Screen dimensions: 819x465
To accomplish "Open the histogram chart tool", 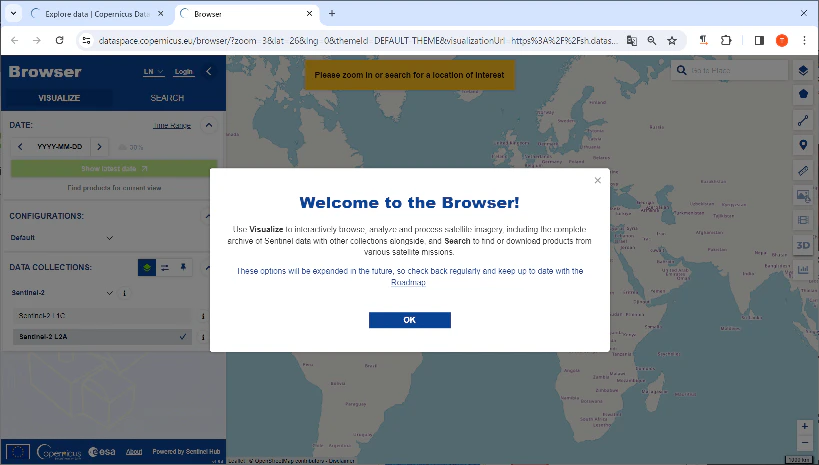I will [803, 270].
